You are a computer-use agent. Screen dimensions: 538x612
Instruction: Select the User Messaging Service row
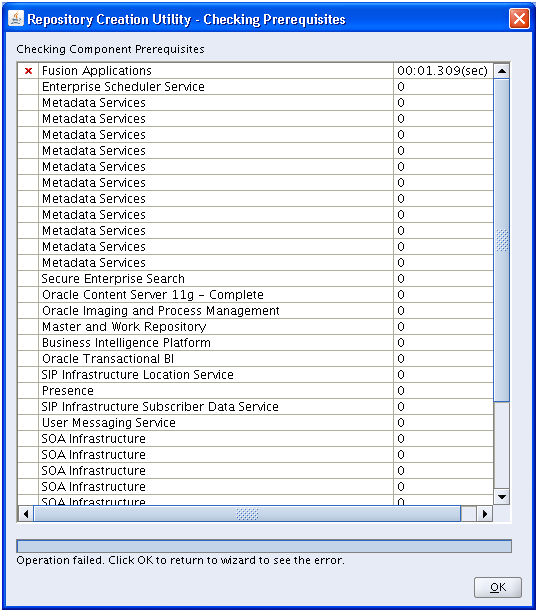coord(255,423)
